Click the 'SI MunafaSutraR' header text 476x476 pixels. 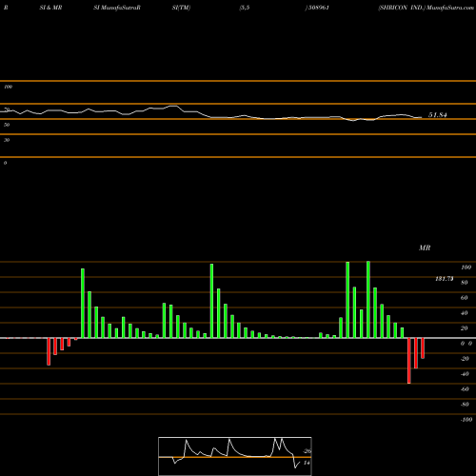117,8
